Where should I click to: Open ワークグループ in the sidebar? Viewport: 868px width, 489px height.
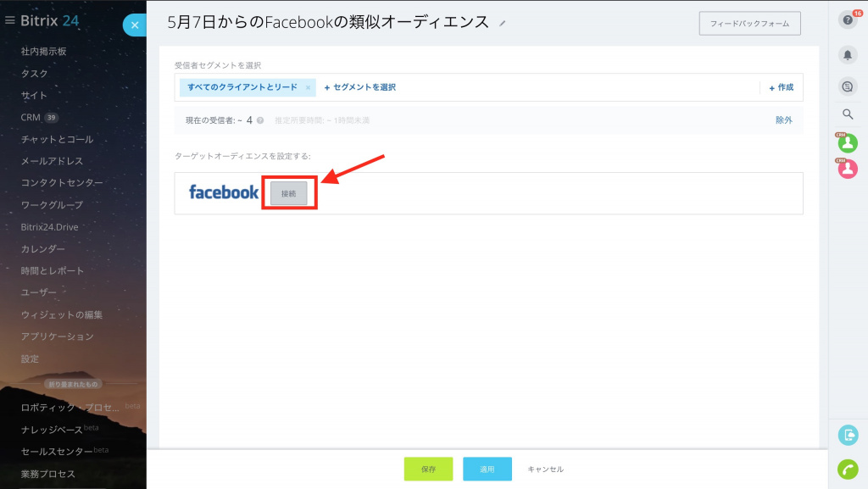pos(52,205)
